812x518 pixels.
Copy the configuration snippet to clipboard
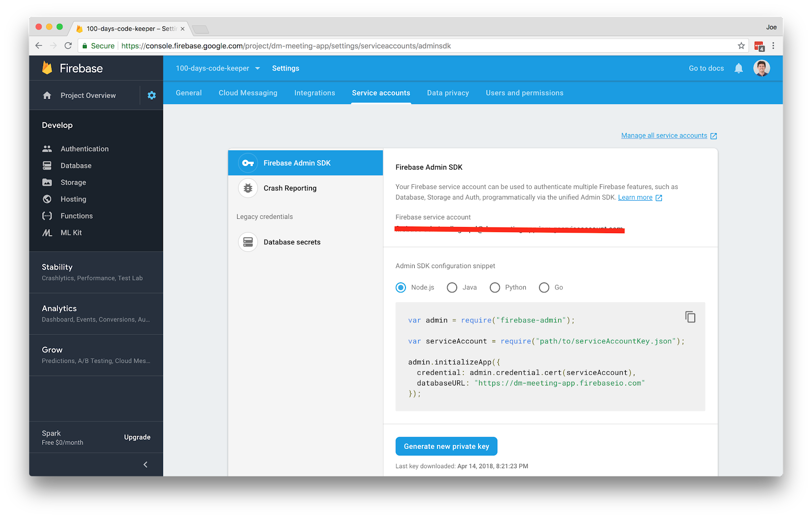(x=690, y=317)
